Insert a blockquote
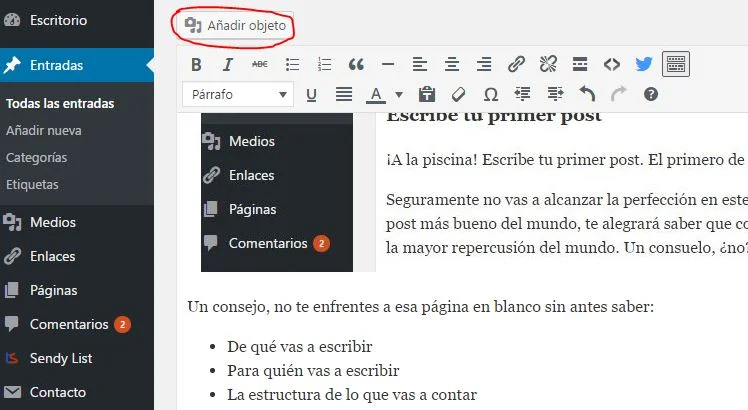 point(356,64)
